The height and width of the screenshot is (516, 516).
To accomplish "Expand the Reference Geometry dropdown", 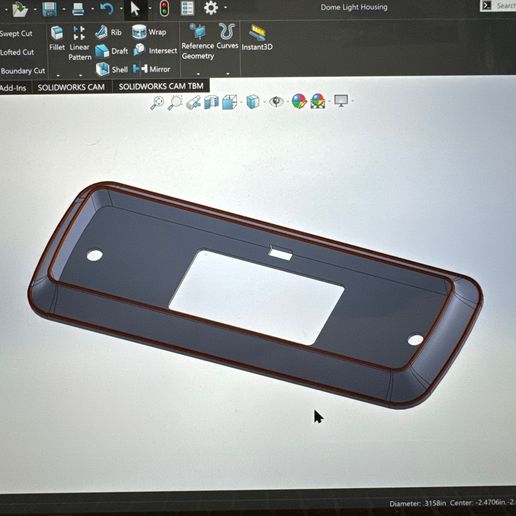I will (x=198, y=74).
